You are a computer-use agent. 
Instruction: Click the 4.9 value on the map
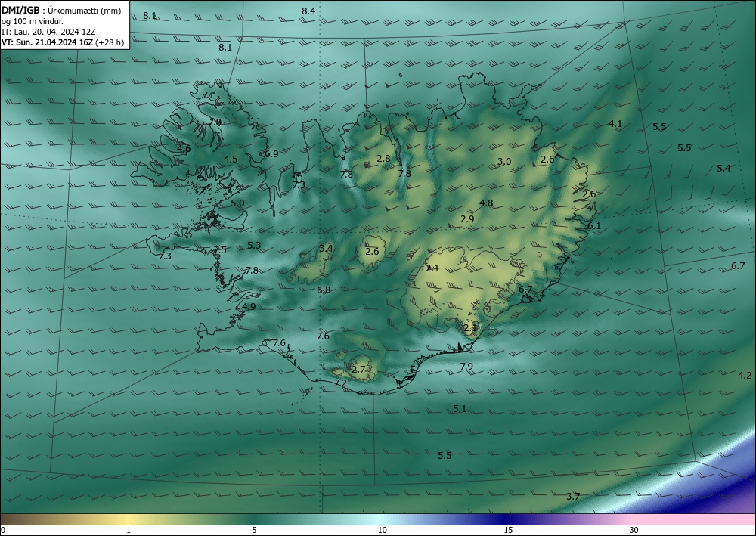(249, 307)
